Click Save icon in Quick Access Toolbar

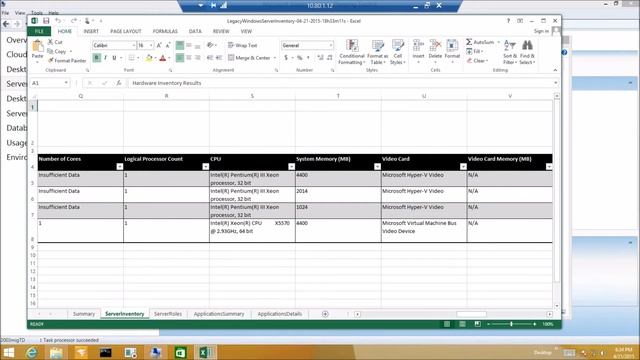[x=46, y=21]
